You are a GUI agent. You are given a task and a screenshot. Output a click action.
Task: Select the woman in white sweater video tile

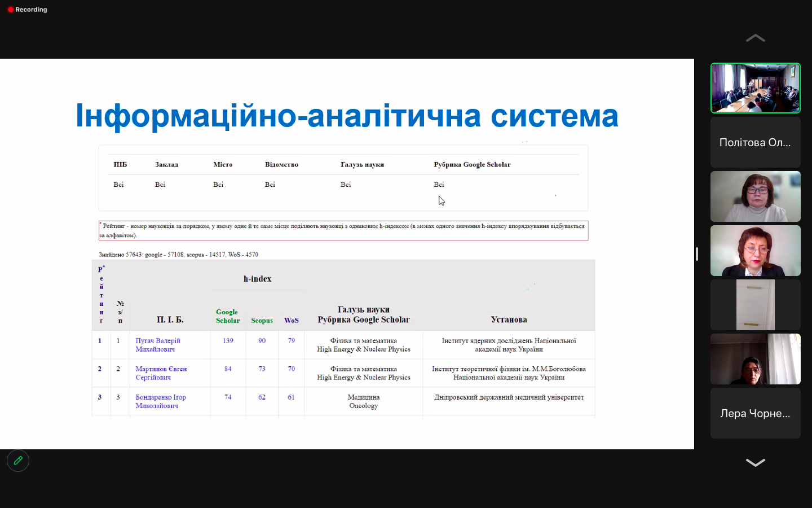coord(755,196)
